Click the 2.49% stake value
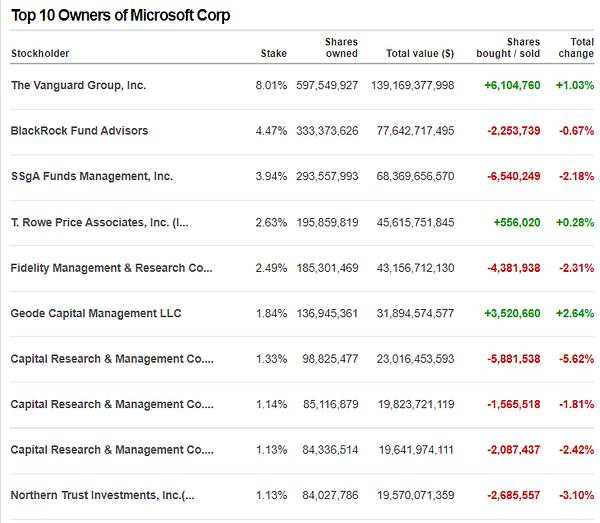This screenshot has width=600, height=523. coord(271,268)
